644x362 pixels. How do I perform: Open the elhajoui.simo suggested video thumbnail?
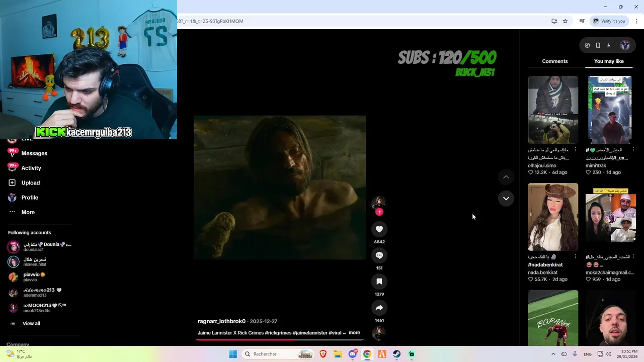553,110
